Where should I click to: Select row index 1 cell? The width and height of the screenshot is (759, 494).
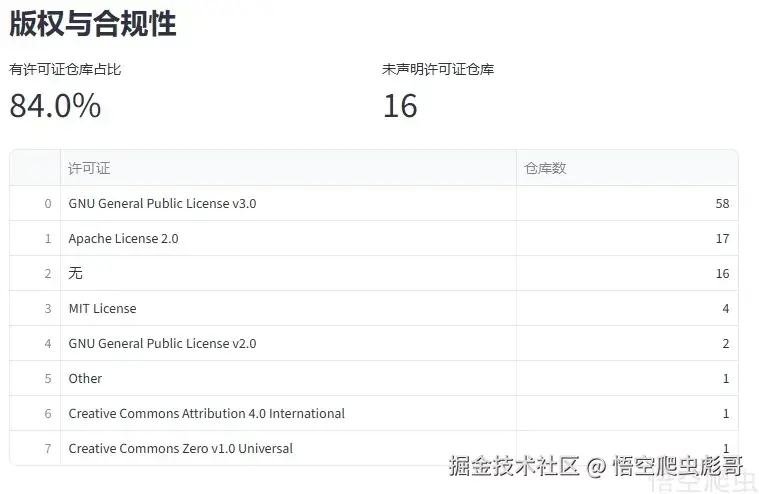35,238
